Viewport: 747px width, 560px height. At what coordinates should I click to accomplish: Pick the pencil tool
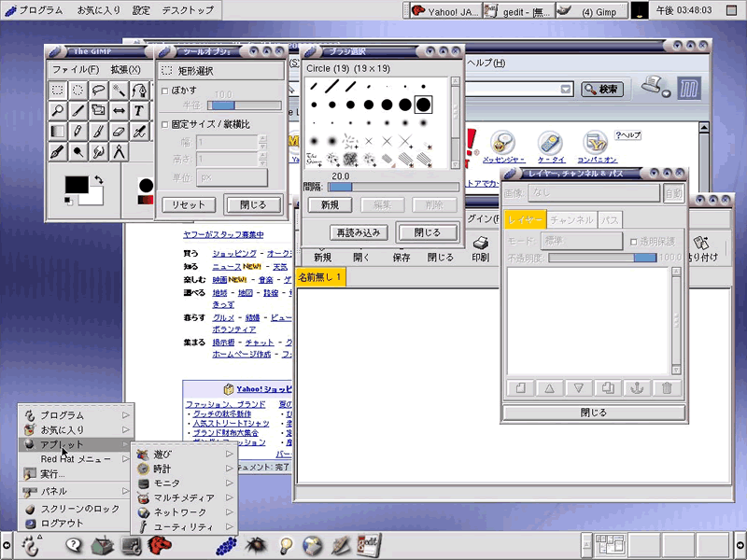click(78, 132)
